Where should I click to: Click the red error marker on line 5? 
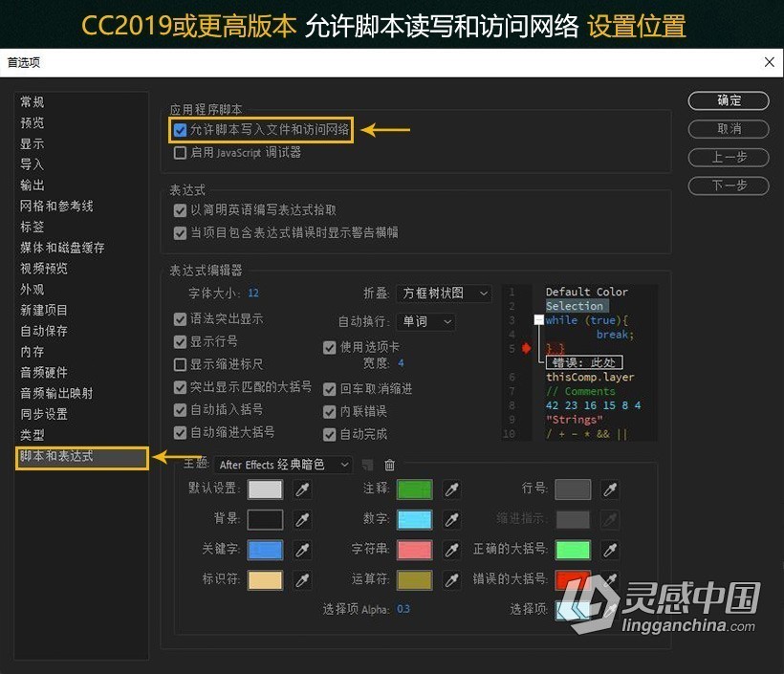[526, 347]
